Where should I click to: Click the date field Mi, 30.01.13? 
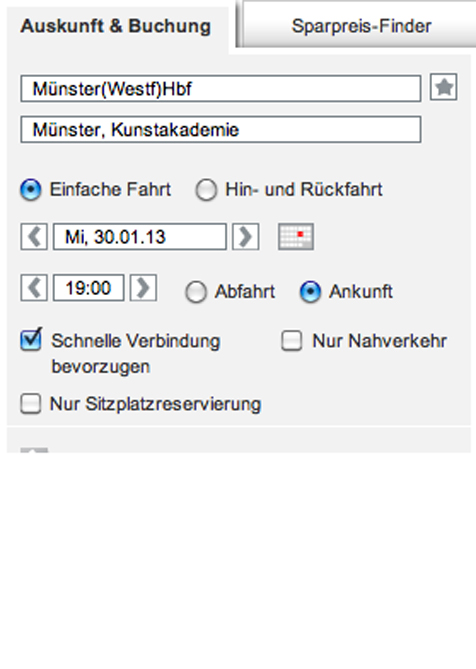139,237
